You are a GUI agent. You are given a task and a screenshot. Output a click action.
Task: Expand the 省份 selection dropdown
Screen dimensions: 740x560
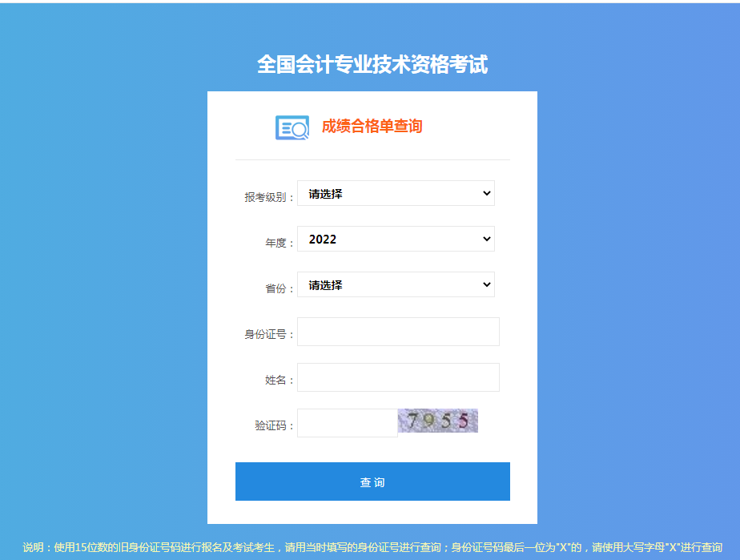point(396,284)
